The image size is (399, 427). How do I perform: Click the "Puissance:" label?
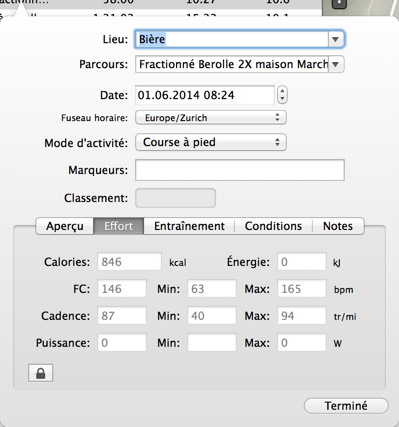pyautogui.click(x=63, y=343)
